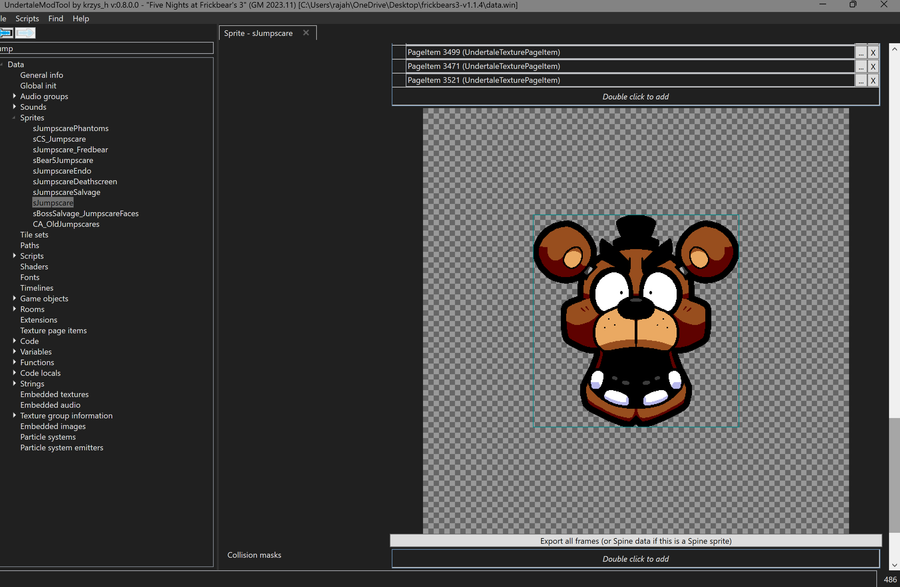Expand the Functions node

14,362
